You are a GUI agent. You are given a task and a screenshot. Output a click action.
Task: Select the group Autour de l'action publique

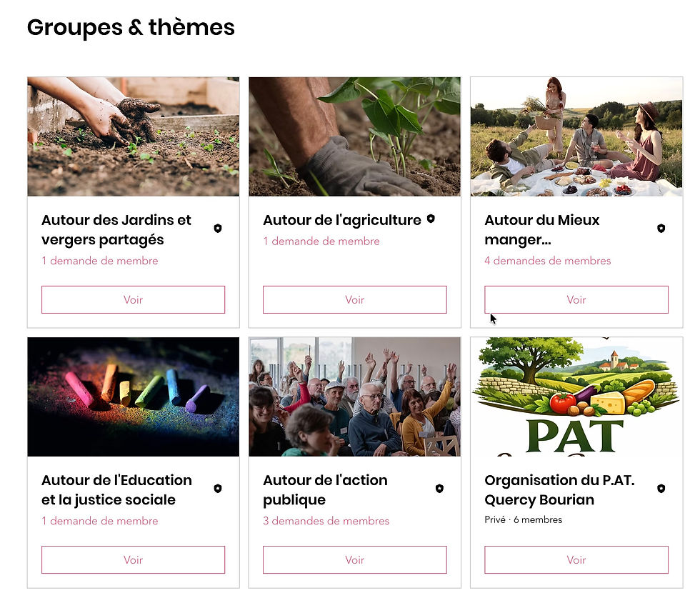click(x=325, y=489)
